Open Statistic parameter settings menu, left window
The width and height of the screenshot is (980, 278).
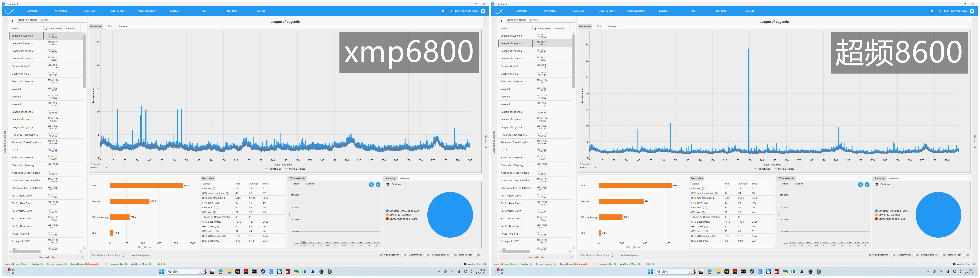[x=123, y=255]
